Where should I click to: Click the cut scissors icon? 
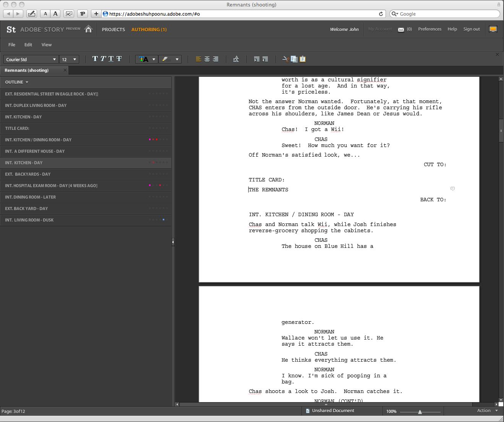(285, 59)
